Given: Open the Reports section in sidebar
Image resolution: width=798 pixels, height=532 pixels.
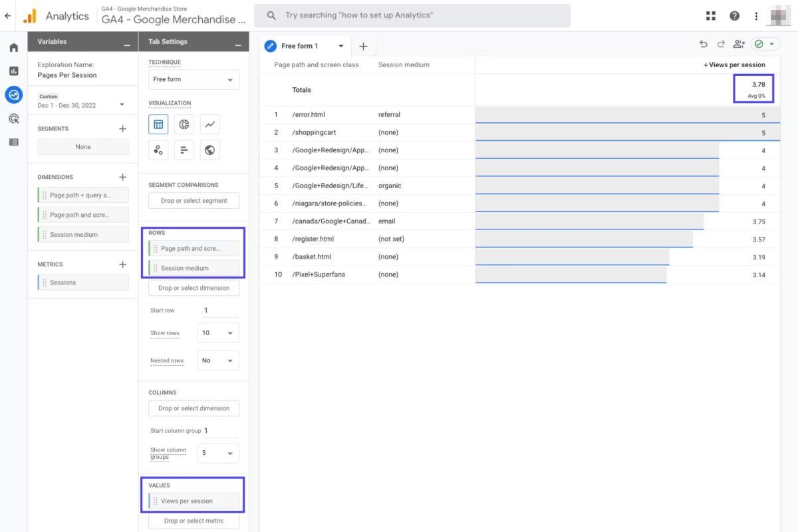Looking at the screenshot, I should (x=13, y=71).
